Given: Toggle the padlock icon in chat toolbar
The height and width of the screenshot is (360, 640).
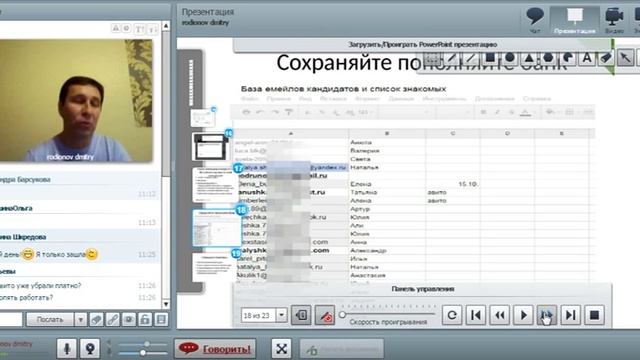Looking at the screenshot, I should coord(145,320).
